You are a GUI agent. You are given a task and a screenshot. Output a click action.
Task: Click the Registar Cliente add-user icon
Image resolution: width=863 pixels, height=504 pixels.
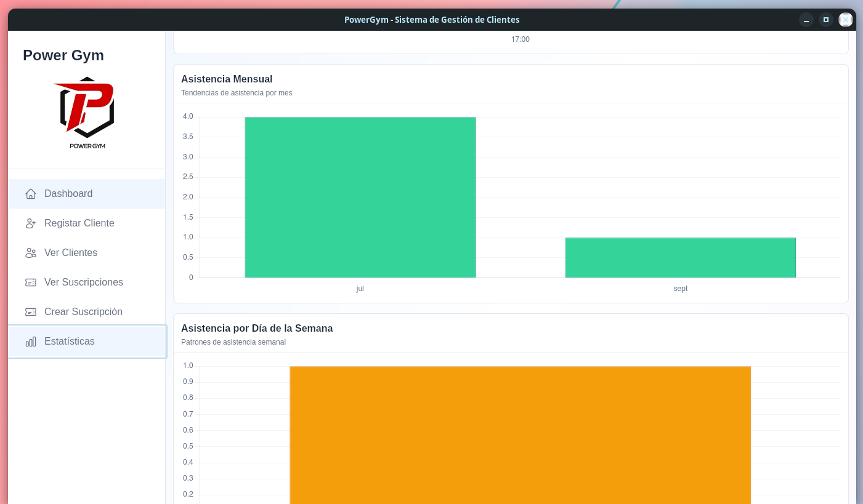(x=31, y=223)
